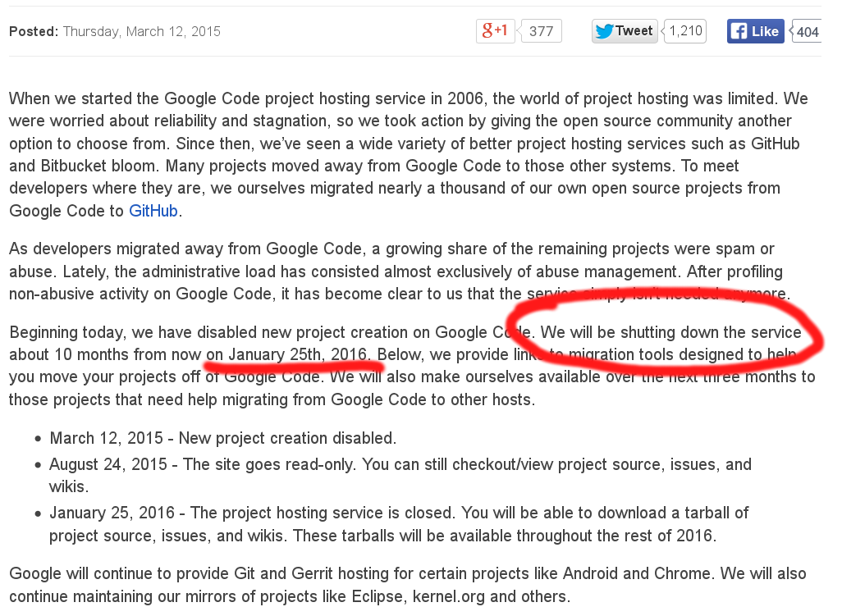Click the bold "Posted:" label

tap(34, 31)
